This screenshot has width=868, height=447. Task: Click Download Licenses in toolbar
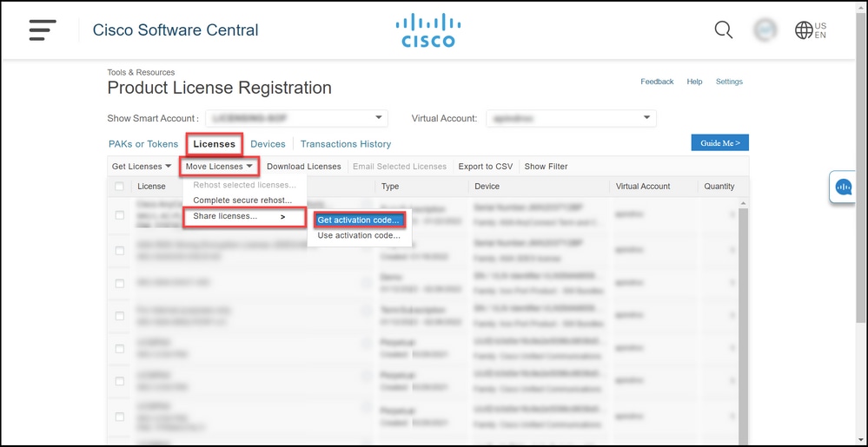coord(304,166)
